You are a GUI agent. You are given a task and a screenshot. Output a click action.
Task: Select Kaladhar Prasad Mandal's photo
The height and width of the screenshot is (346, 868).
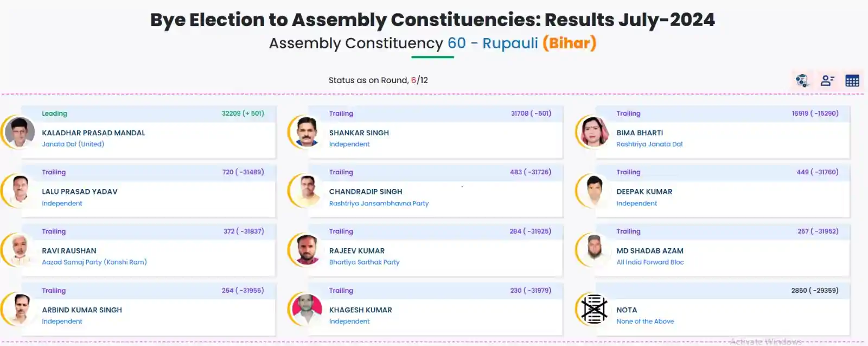[20, 132]
